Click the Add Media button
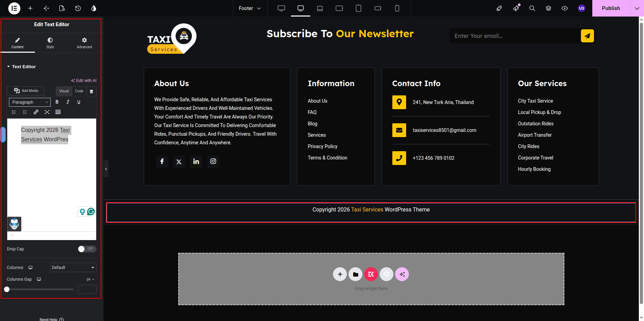The width and height of the screenshot is (644, 321). (x=26, y=91)
